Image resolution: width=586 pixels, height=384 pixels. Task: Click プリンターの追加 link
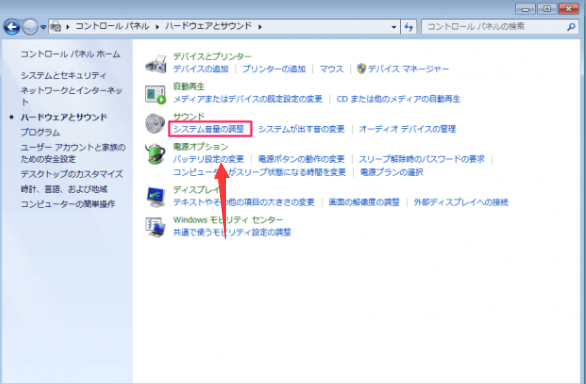(x=274, y=69)
